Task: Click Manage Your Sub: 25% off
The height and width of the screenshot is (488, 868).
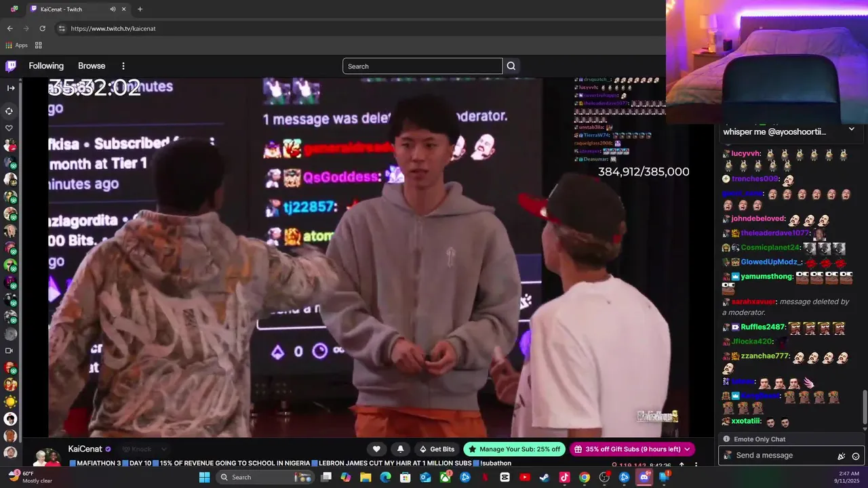Action: (514, 449)
